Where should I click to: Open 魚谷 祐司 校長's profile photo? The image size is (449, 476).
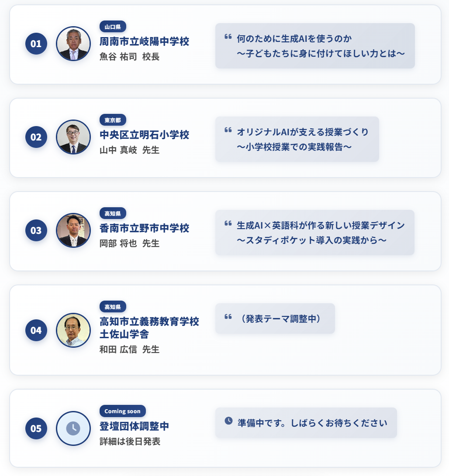[x=73, y=44]
